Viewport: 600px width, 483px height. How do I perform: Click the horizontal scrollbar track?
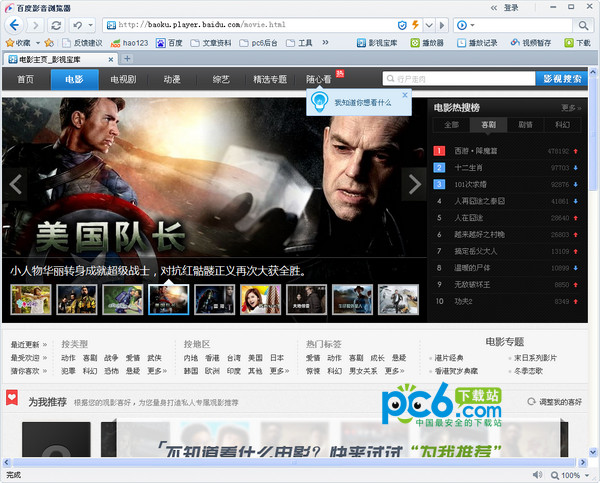tap(295, 462)
